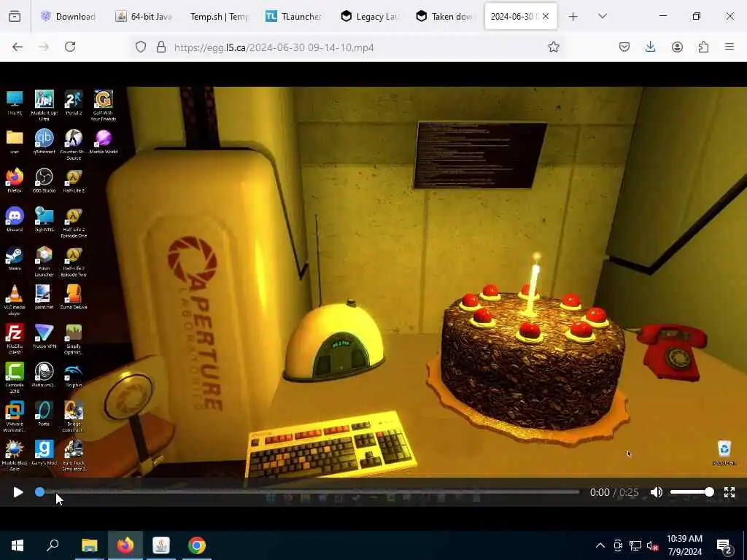Screen dimensions: 747x560
Task: Enter video fullscreen mode
Action: (x=729, y=492)
